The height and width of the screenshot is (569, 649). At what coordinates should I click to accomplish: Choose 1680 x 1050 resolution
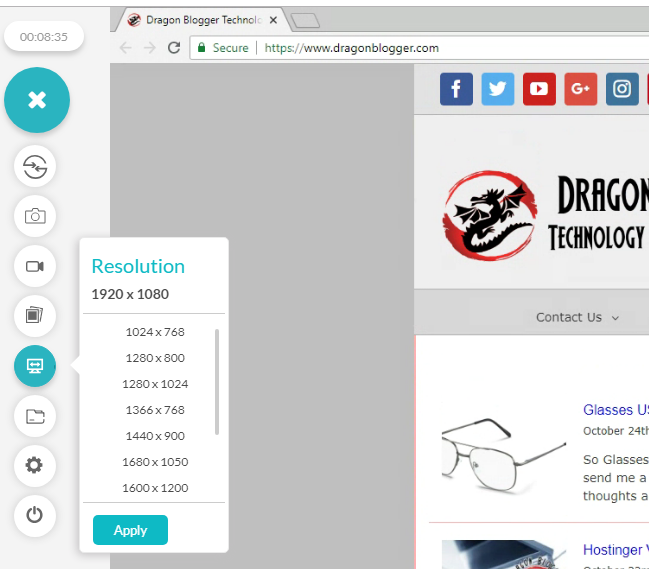(155, 462)
